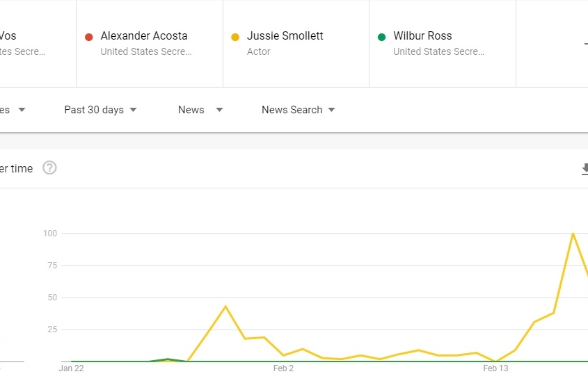588x390 pixels.
Task: Click the yellow line peak near 43
Action: tap(225, 307)
